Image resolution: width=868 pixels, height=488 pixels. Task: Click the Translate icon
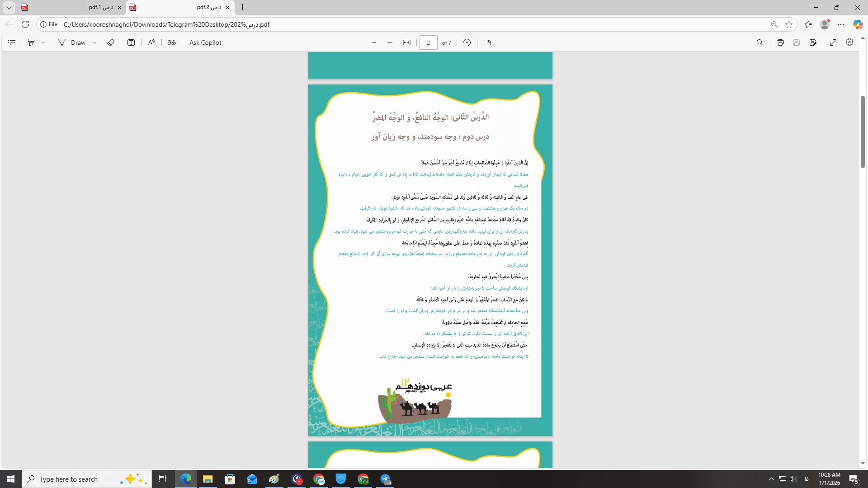click(x=171, y=42)
